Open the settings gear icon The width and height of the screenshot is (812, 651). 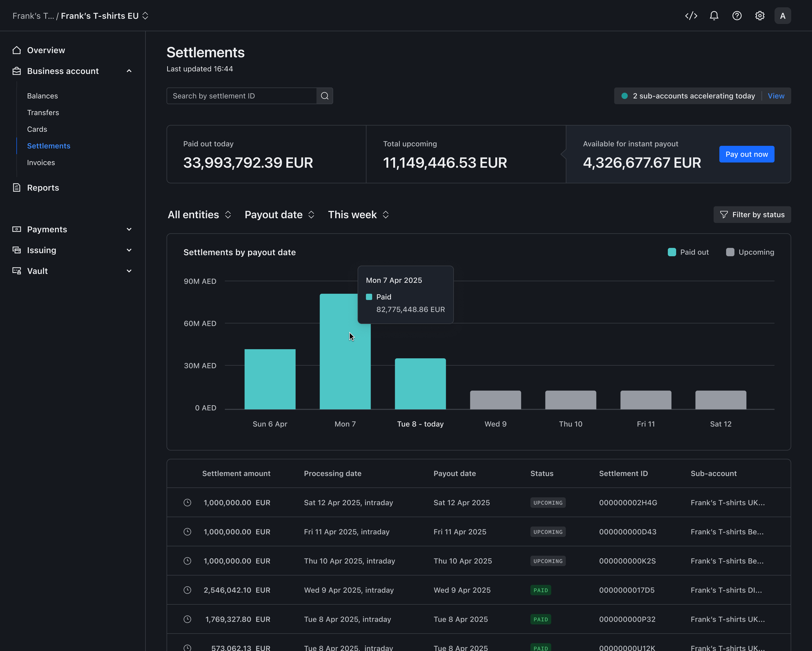[x=760, y=16]
